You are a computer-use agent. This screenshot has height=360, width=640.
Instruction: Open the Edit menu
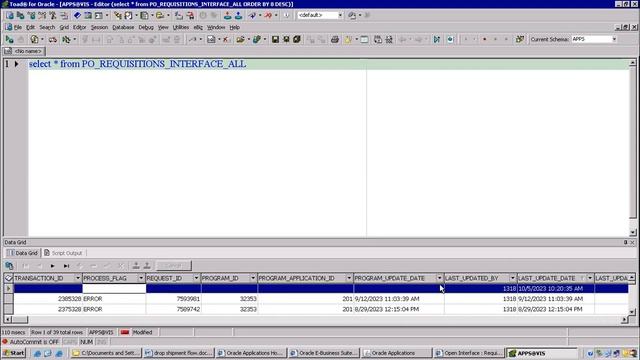[x=31, y=27]
